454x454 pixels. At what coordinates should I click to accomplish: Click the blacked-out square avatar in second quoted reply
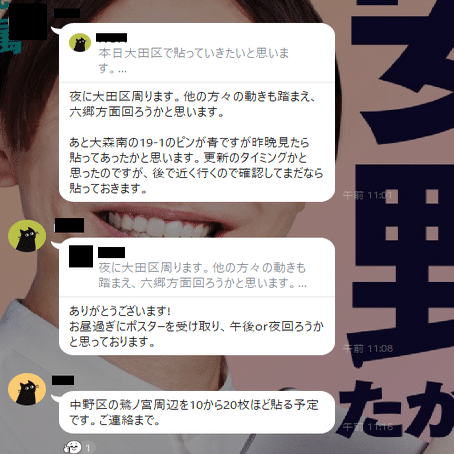point(81,256)
